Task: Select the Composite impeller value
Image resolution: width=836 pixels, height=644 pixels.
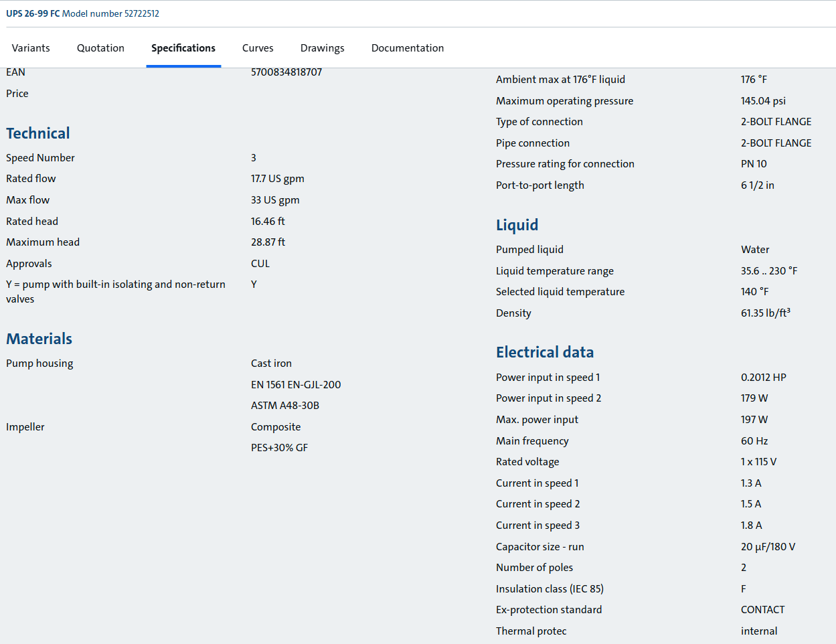Action: click(276, 427)
